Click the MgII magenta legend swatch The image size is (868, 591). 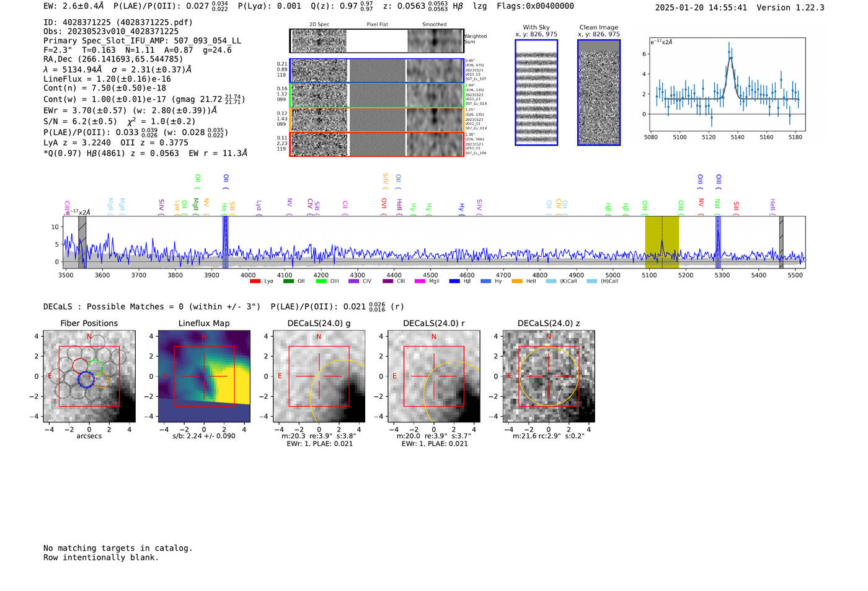pyautogui.click(x=420, y=282)
